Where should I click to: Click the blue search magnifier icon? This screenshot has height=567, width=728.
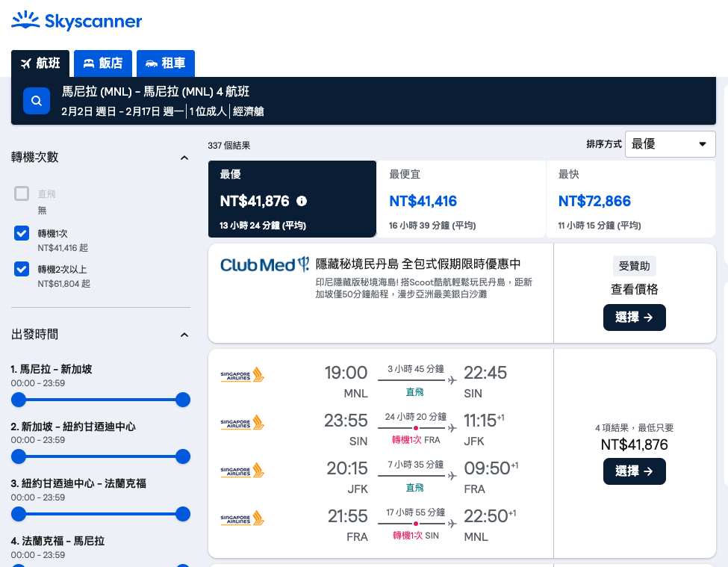(37, 101)
